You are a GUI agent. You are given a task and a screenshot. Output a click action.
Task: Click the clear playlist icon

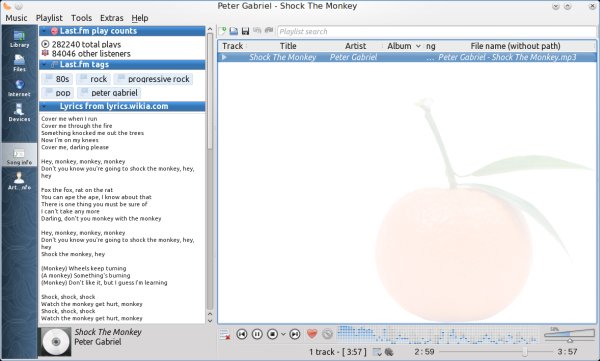coord(225,335)
